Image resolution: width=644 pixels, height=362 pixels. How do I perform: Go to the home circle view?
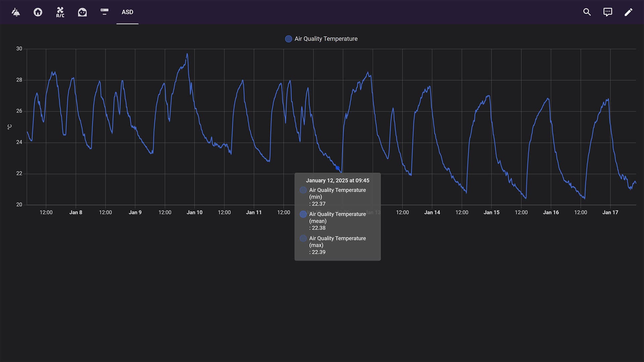(38, 12)
